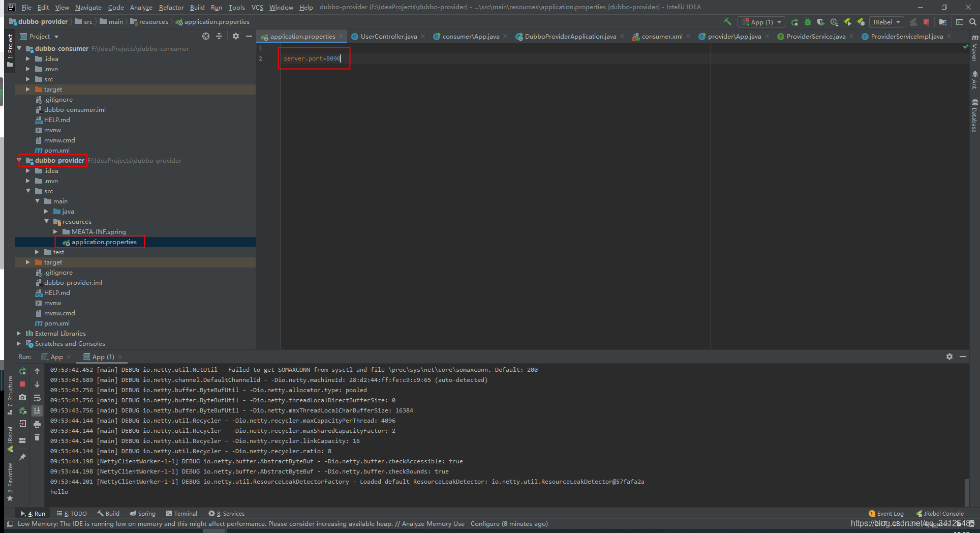980x533 pixels.
Task: Open the Analyze menu
Action: tap(141, 7)
